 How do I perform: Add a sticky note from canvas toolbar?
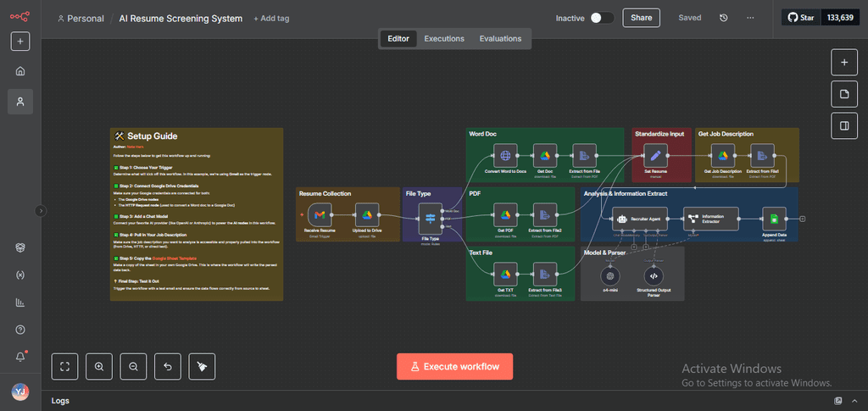pyautogui.click(x=844, y=94)
